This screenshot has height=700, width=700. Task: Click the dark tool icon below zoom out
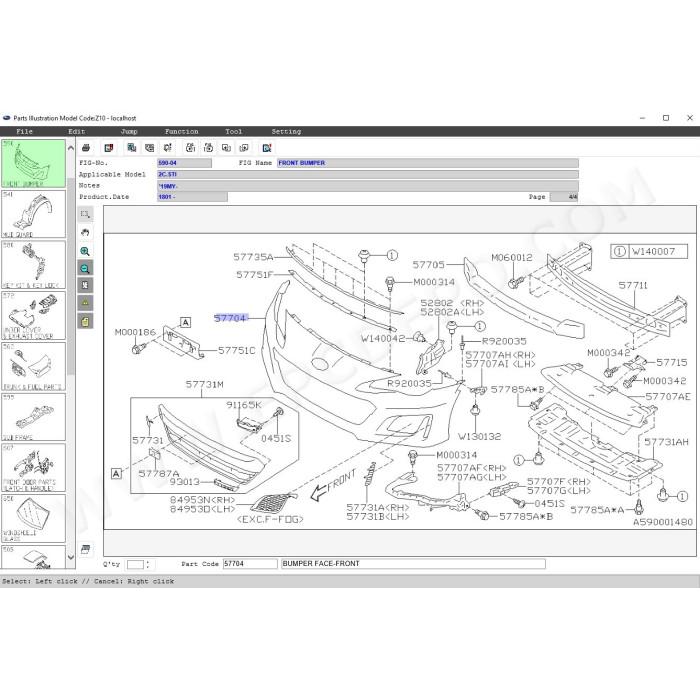85,285
